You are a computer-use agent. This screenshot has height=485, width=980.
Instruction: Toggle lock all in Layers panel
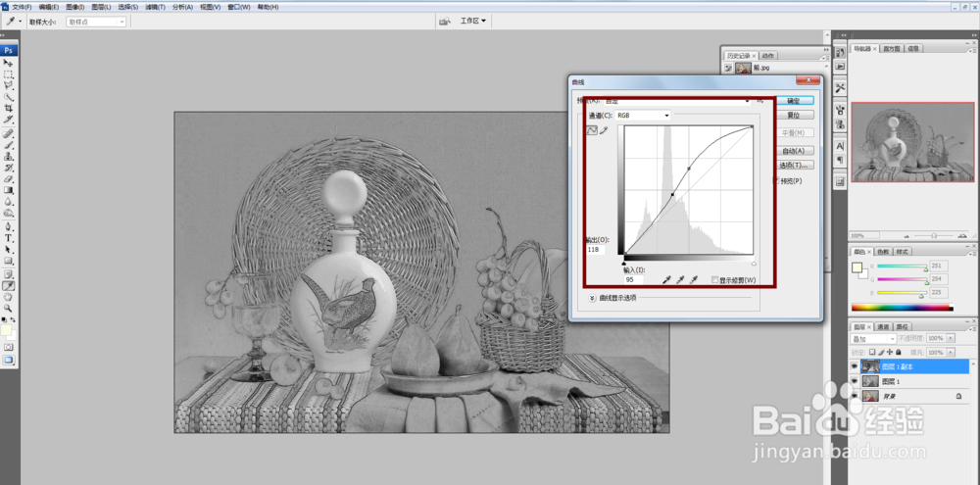897,353
